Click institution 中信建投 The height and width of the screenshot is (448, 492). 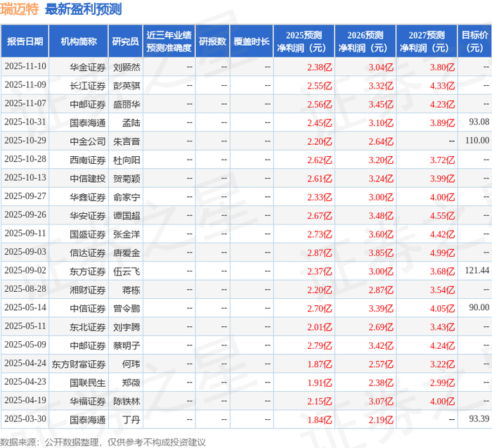[88, 179]
